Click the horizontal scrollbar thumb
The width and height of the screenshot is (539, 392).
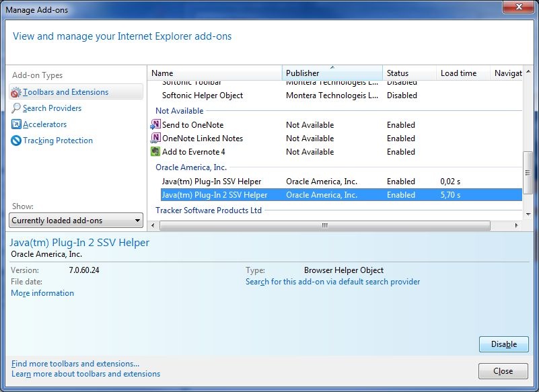325,225
